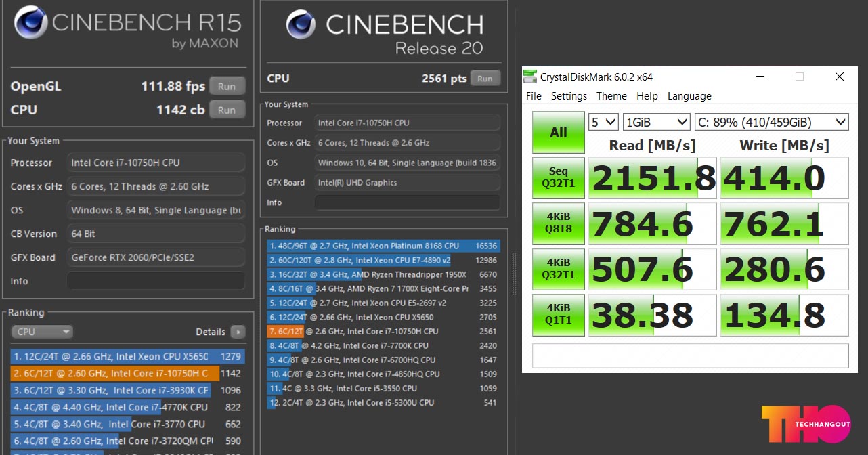Start the Seq Q32T1 benchmark
The width and height of the screenshot is (868, 455).
point(559,177)
